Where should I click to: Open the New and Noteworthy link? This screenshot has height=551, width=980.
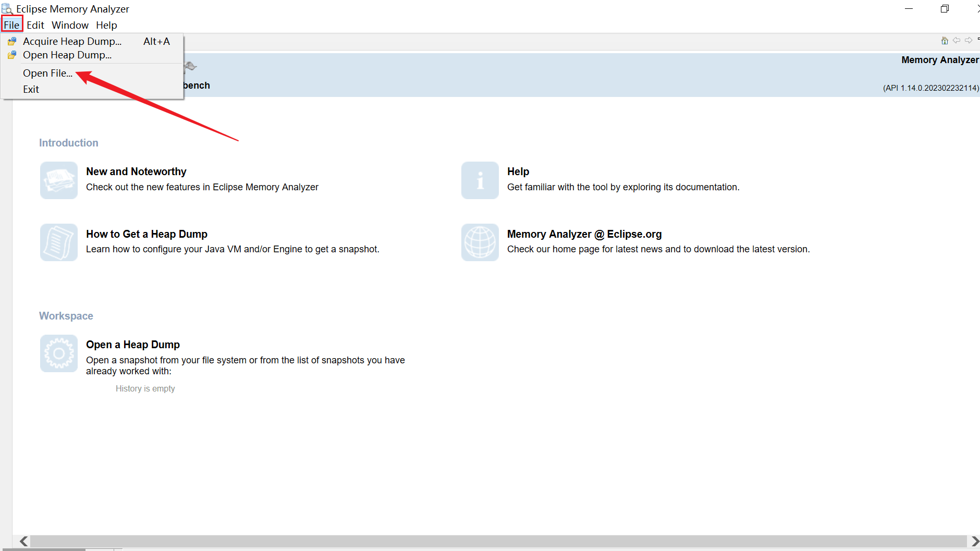tap(136, 172)
